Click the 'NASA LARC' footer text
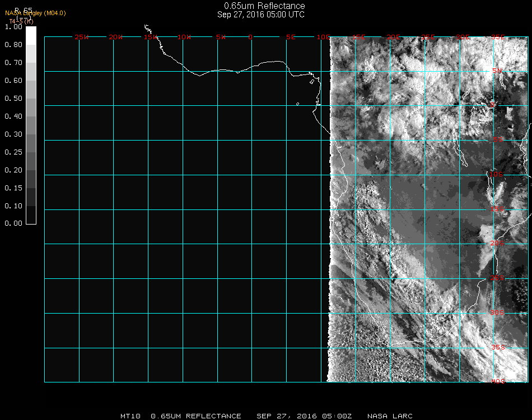532x420 pixels. pos(390,416)
